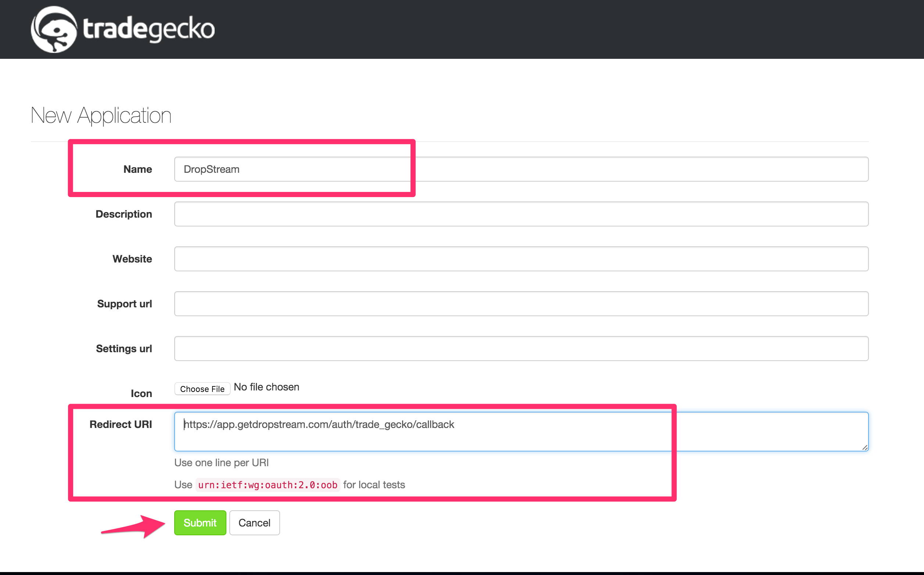The height and width of the screenshot is (575, 924).
Task: Click the "No file chosen" text
Action: coord(266,387)
